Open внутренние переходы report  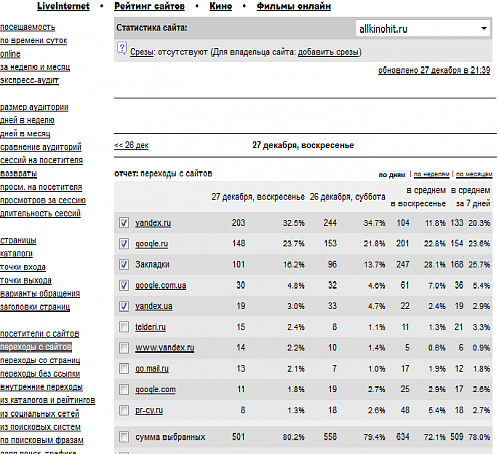[41, 387]
